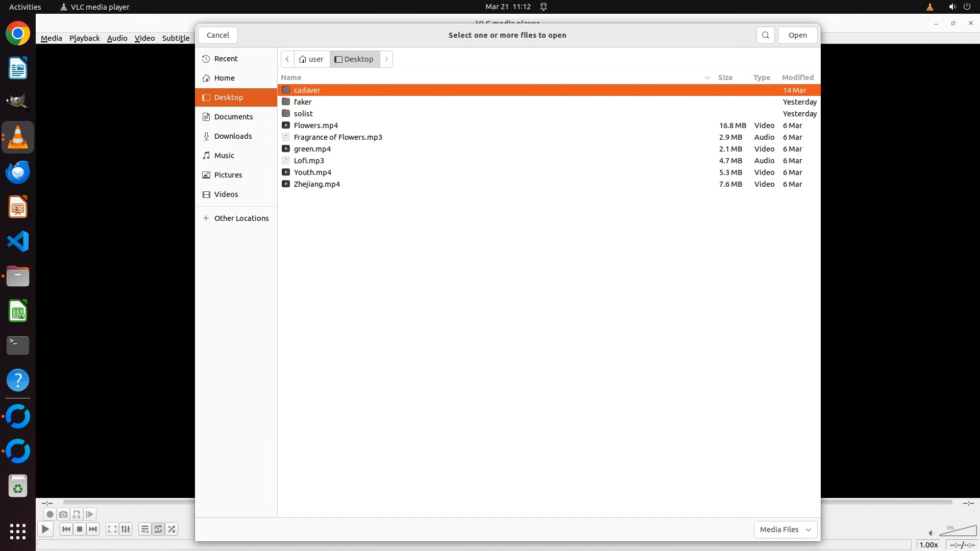This screenshot has width=980, height=551.
Task: Click the forward path chevron after Desktop
Action: tap(386, 59)
